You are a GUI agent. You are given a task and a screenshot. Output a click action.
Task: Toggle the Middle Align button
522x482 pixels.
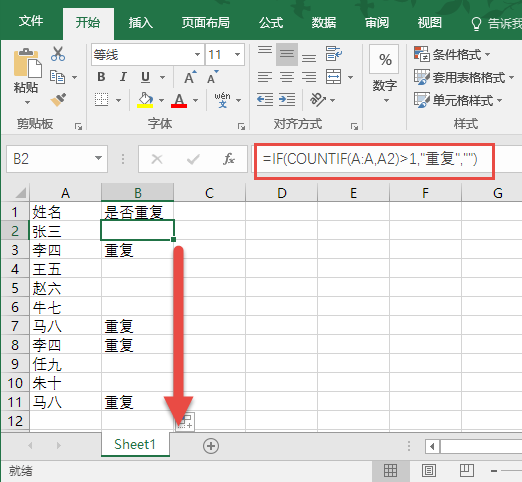[x=287, y=54]
